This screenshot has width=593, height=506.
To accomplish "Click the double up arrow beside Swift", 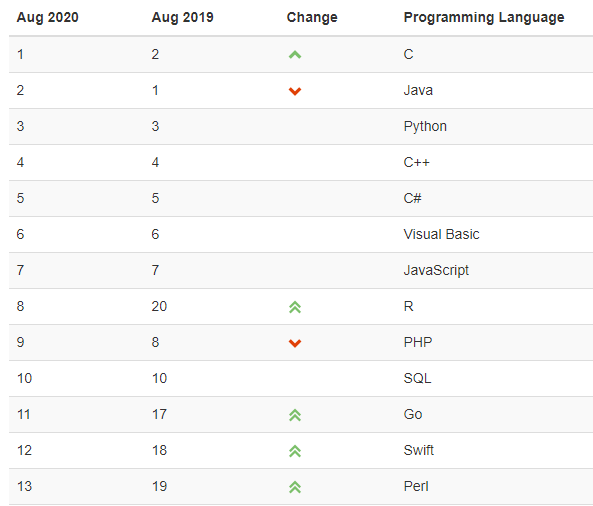I will click(x=295, y=451).
